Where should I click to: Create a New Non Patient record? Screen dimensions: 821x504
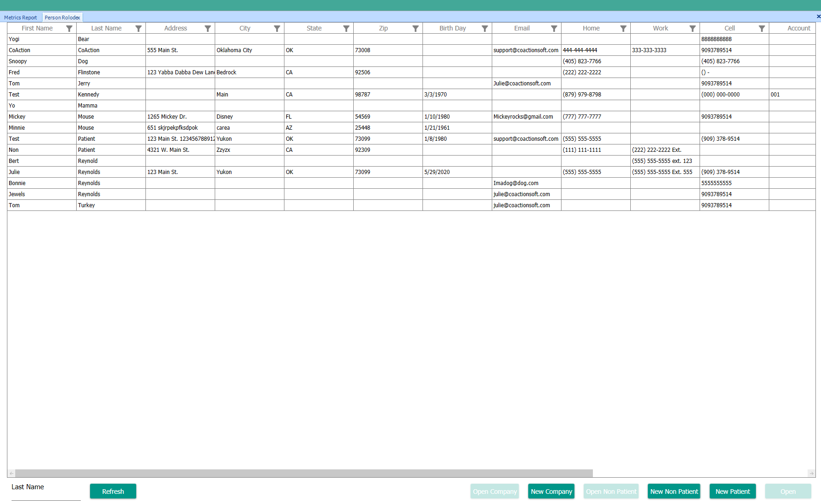[674, 492]
